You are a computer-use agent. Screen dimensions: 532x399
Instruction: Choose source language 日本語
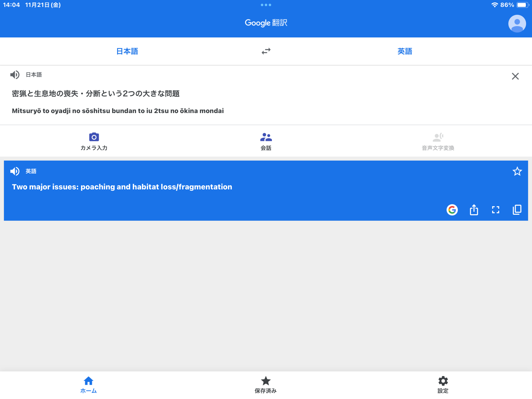point(127,51)
